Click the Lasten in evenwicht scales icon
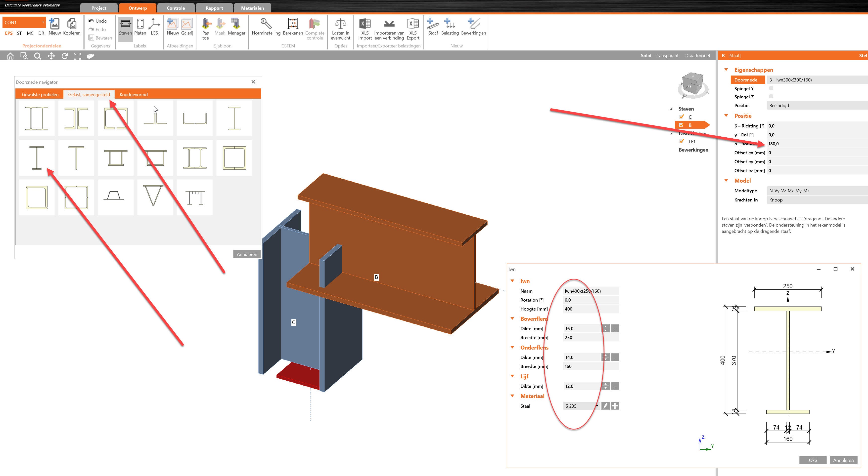868x476 pixels. pos(340,24)
